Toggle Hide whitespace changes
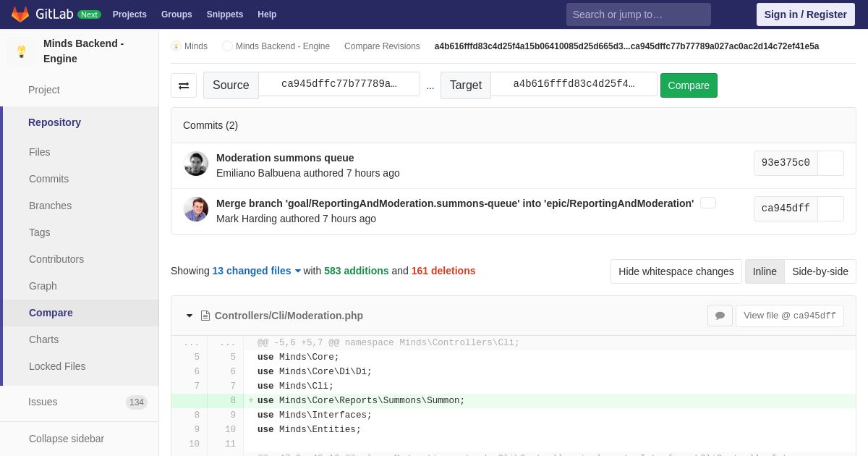Screen dimensions: 868x456 point(676,271)
